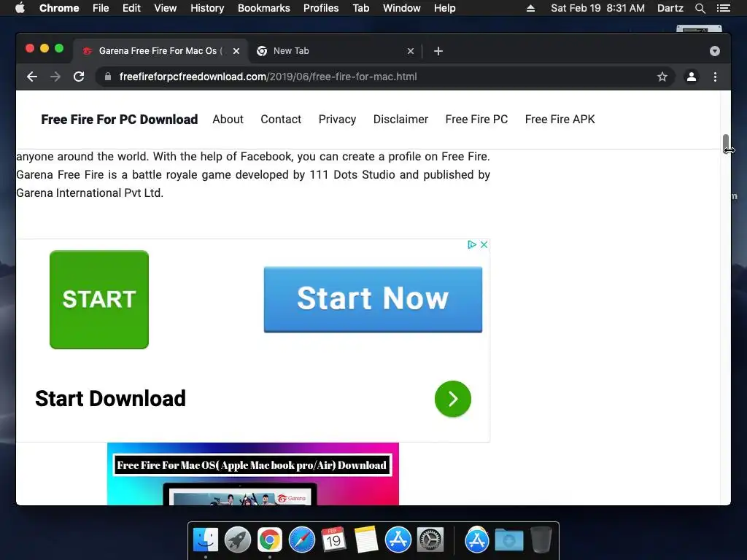Close the Garena Free Fire tab

pos(236,51)
